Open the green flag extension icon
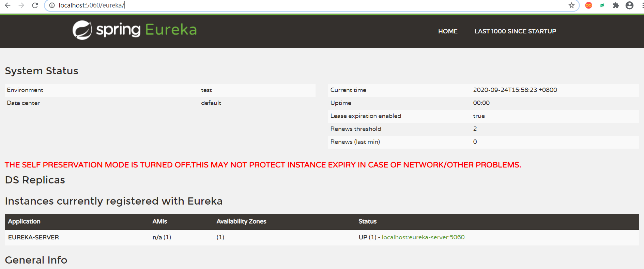The image size is (644, 269). (x=602, y=5)
